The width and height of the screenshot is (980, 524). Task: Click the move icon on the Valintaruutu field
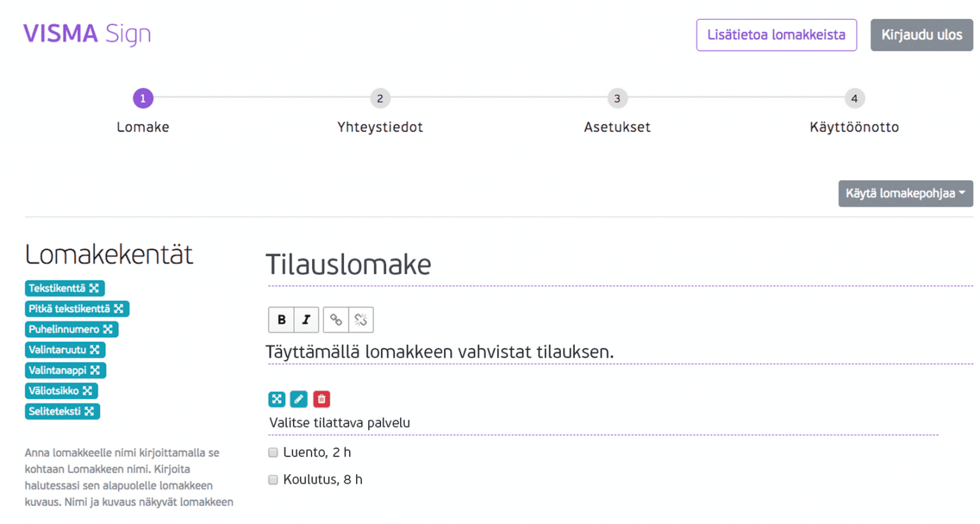[x=94, y=350]
